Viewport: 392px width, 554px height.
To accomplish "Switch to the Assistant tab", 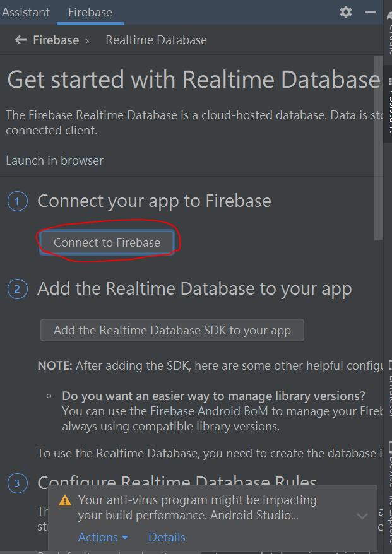I will [26, 13].
